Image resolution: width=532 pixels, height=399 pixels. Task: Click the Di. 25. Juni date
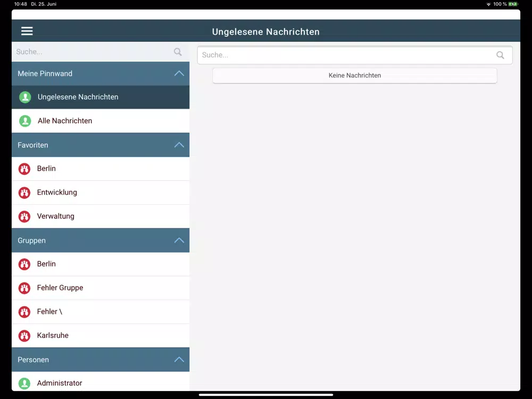point(44,4)
